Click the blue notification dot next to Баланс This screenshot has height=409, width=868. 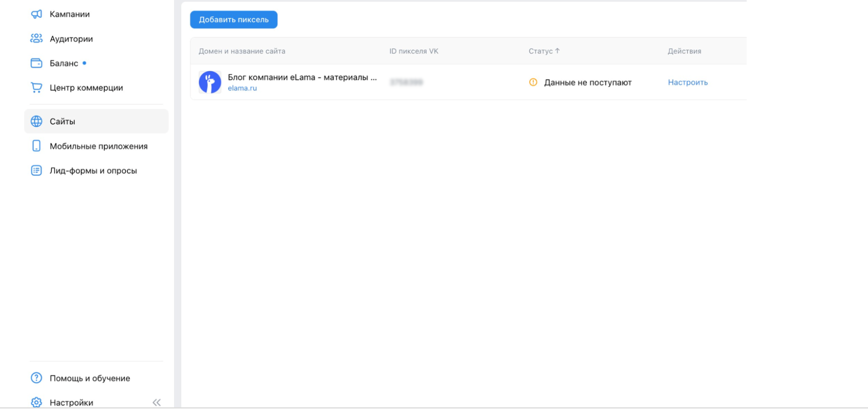85,63
